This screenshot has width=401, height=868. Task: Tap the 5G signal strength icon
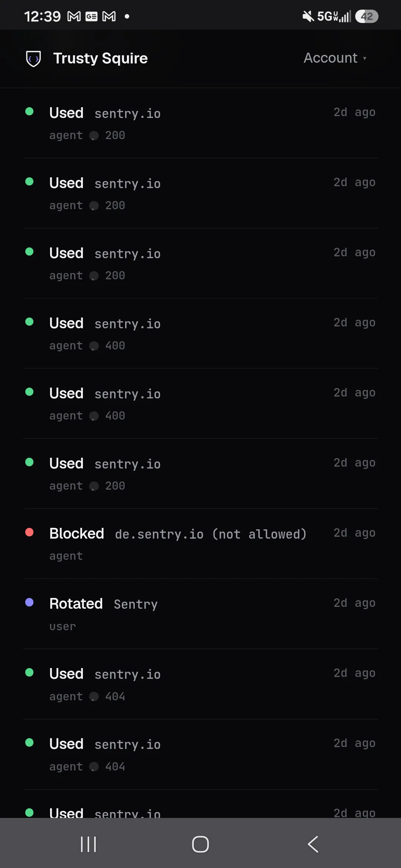(334, 16)
